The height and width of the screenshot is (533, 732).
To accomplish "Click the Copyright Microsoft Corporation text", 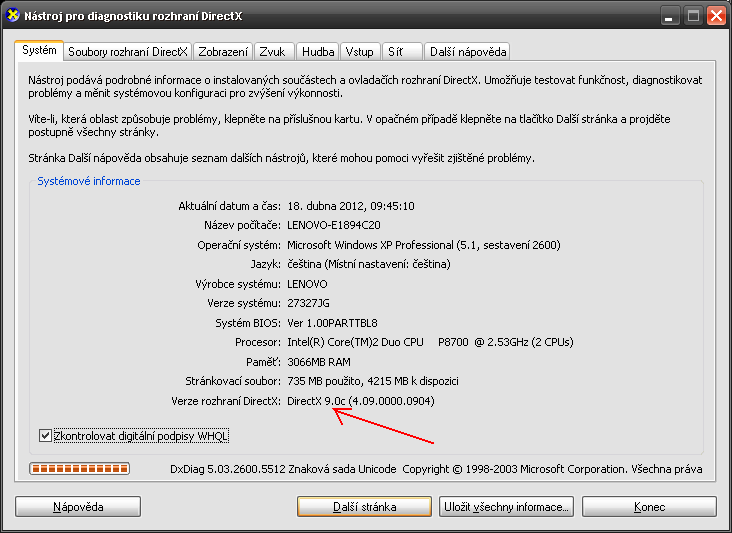I will click(552, 469).
